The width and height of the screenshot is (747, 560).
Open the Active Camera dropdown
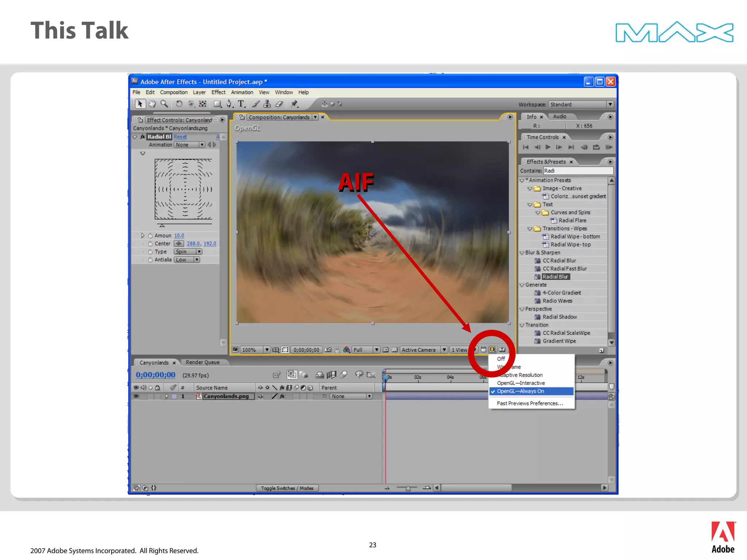pyautogui.click(x=423, y=350)
